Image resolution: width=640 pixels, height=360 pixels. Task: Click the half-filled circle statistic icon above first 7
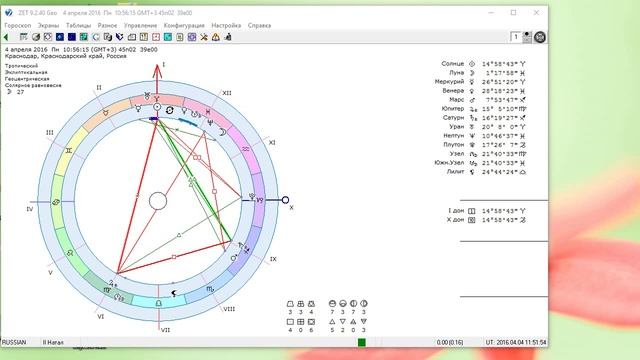(x=332, y=304)
